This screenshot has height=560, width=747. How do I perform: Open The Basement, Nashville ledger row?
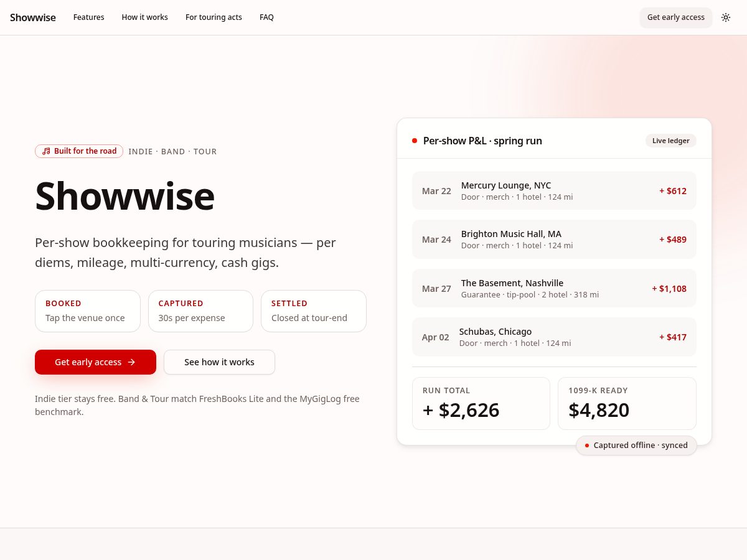(x=554, y=288)
